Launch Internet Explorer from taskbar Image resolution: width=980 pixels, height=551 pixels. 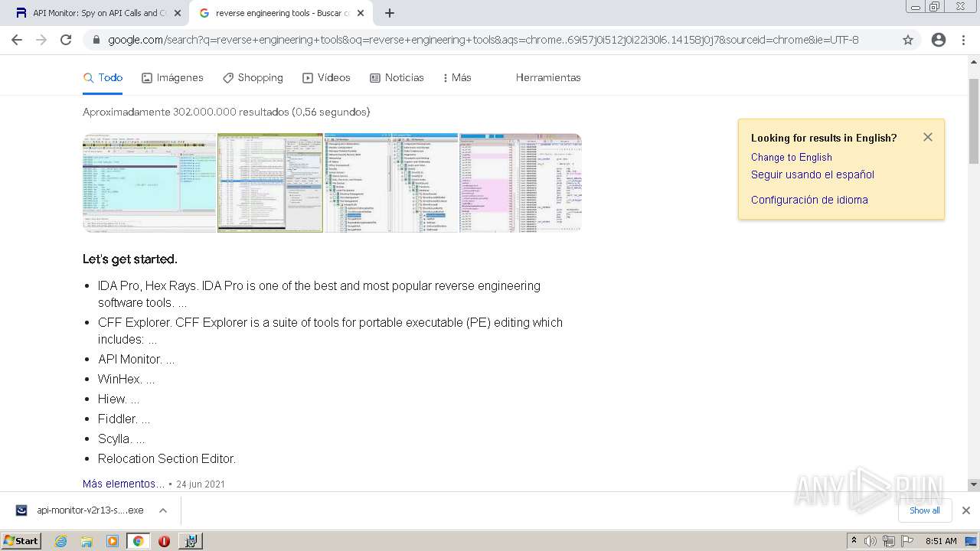tap(61, 541)
